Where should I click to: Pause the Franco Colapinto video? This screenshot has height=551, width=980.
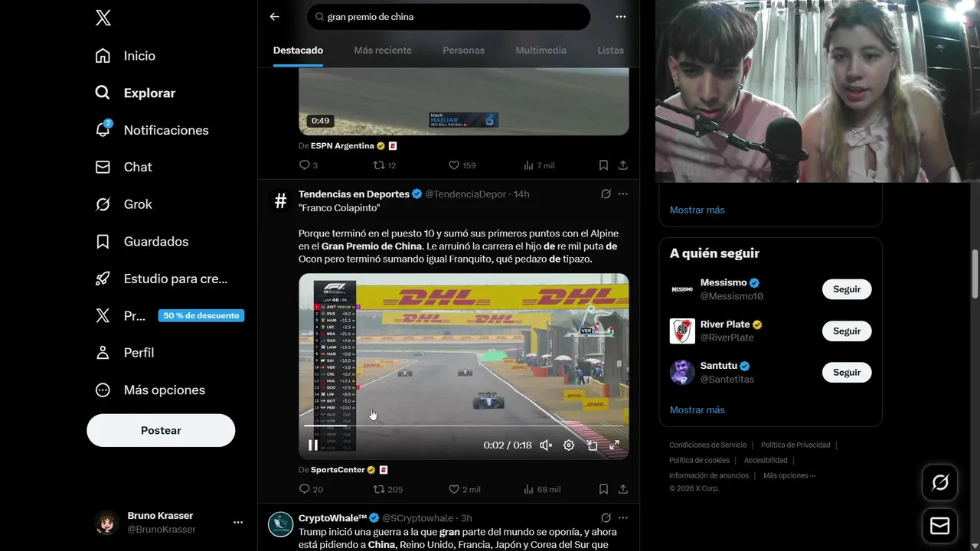point(313,445)
